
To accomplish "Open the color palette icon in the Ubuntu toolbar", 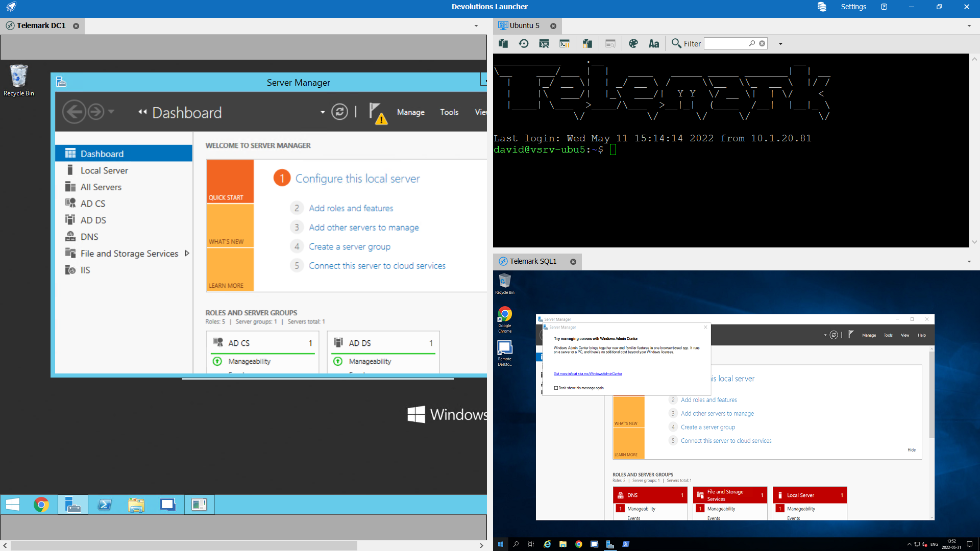I will coord(633,43).
